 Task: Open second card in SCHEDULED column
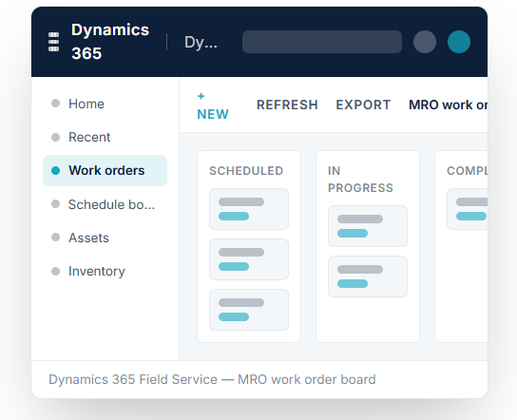point(249,259)
